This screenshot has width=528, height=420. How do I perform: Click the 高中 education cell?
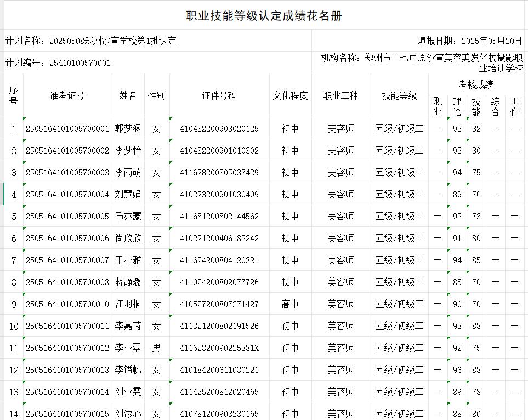click(290, 304)
